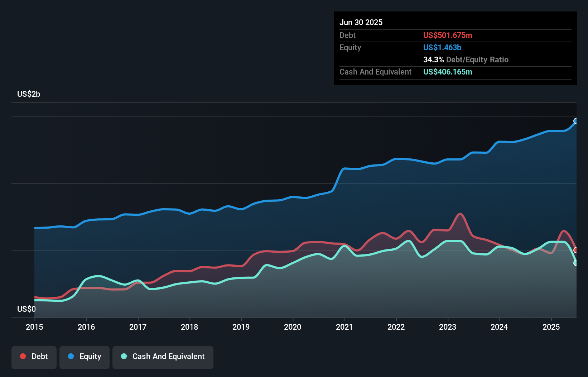The image size is (588, 377).
Task: Open the Debt/Equity Ratio details
Action: 466,59
